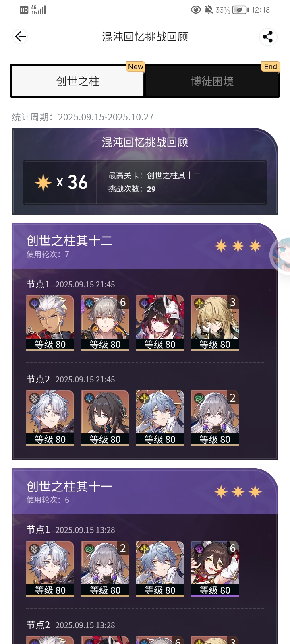
Task: Tap the 创世之柱其十一 stage header
Action: point(69,486)
